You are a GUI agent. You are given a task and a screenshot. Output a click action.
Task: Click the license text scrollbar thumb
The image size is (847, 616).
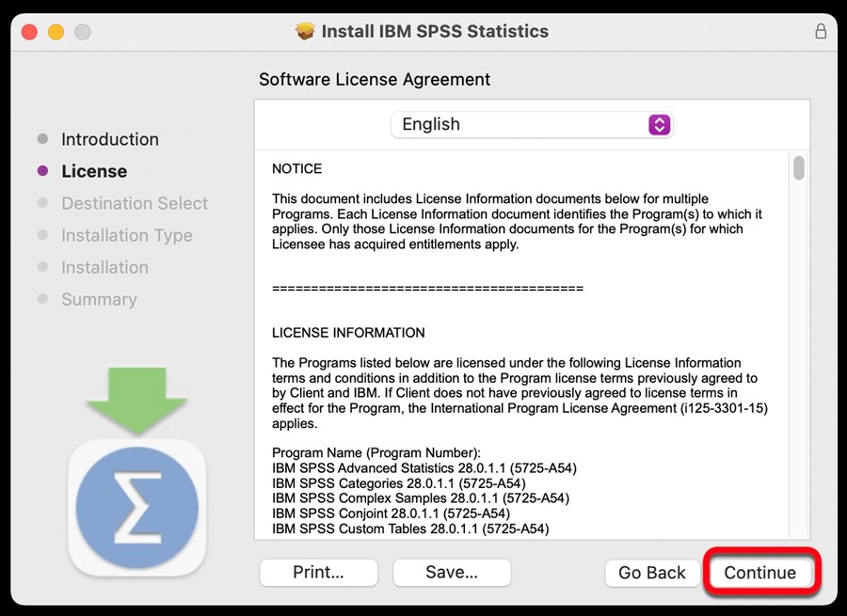click(x=798, y=167)
